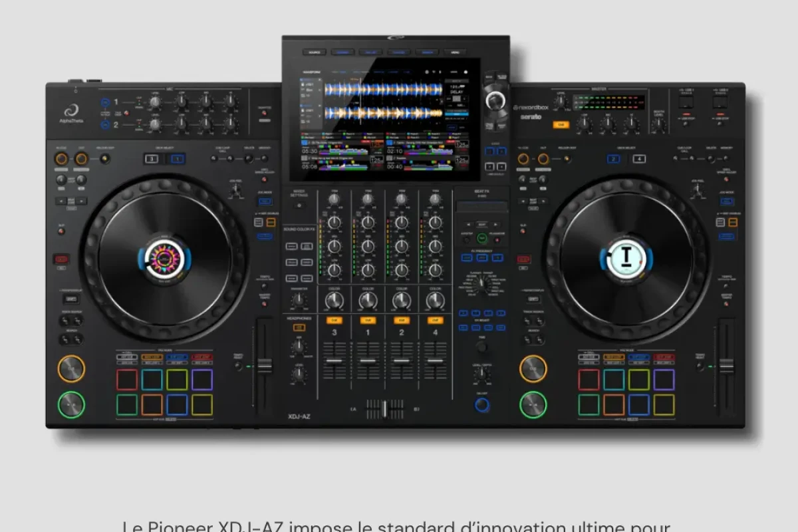Tap the waveform display on the touchscreen
The height and width of the screenshot is (532, 798).
tap(384, 102)
